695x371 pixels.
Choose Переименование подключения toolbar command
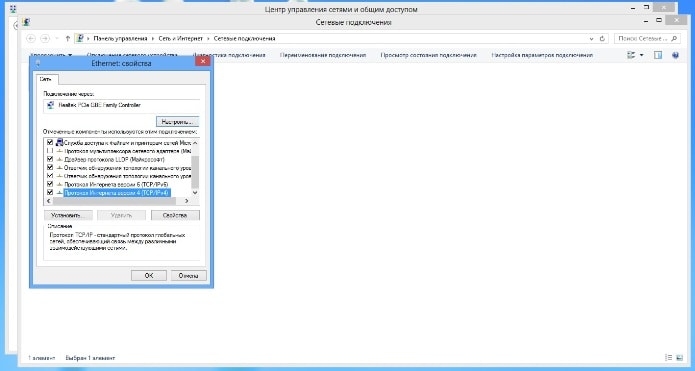pos(323,55)
